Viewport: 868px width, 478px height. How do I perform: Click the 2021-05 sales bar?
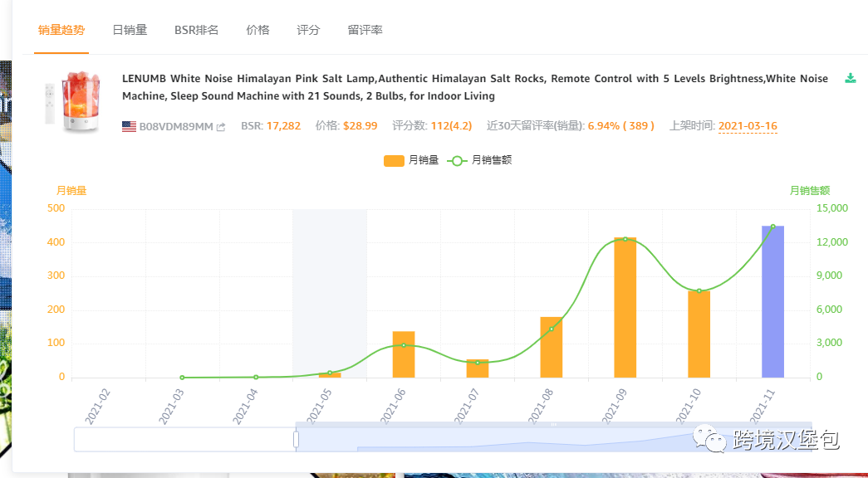coord(330,375)
